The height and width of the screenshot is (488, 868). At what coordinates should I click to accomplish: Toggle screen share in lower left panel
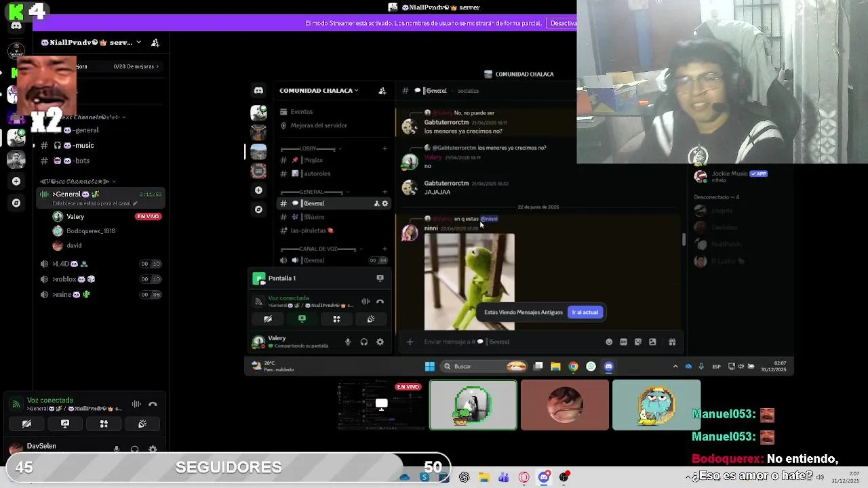point(65,424)
